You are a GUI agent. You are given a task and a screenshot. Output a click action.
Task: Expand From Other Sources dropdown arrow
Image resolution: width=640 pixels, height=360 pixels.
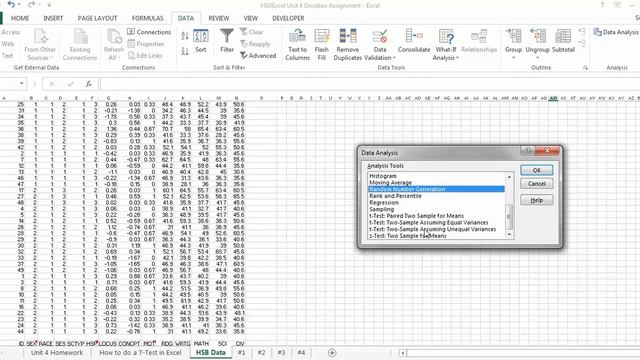pyautogui.click(x=51, y=58)
